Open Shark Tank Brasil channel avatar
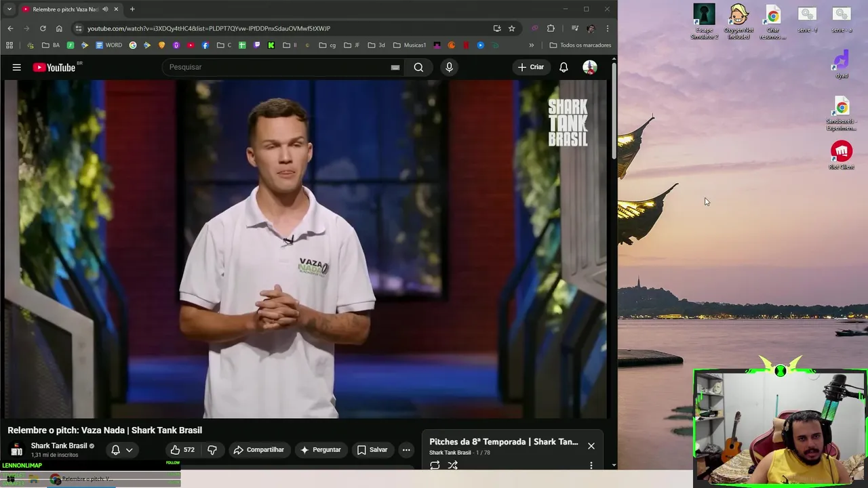 17,449
